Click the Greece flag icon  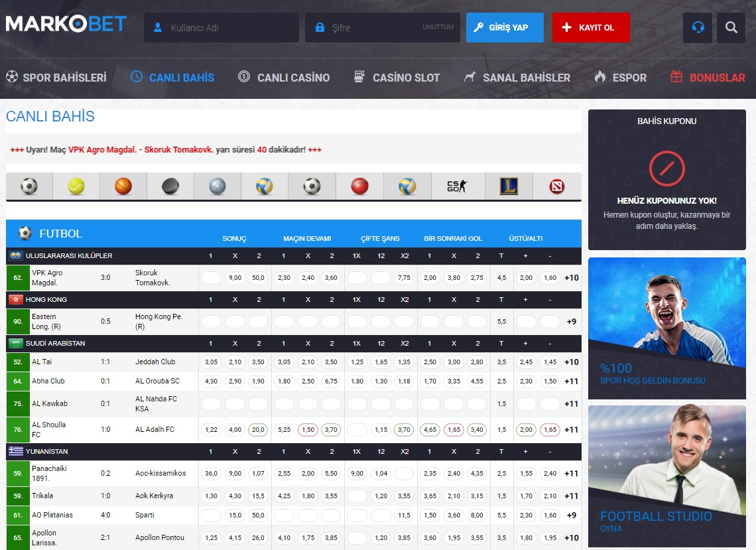pyautogui.click(x=16, y=451)
